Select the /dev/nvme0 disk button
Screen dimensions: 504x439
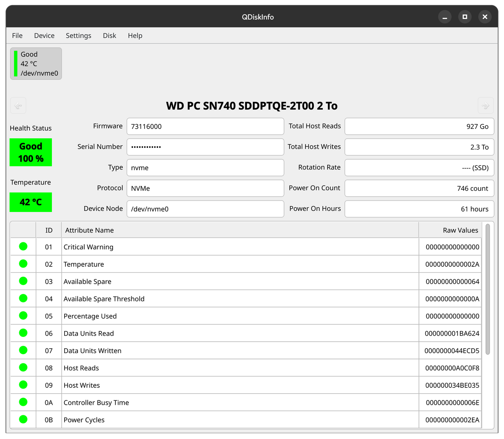tap(36, 63)
